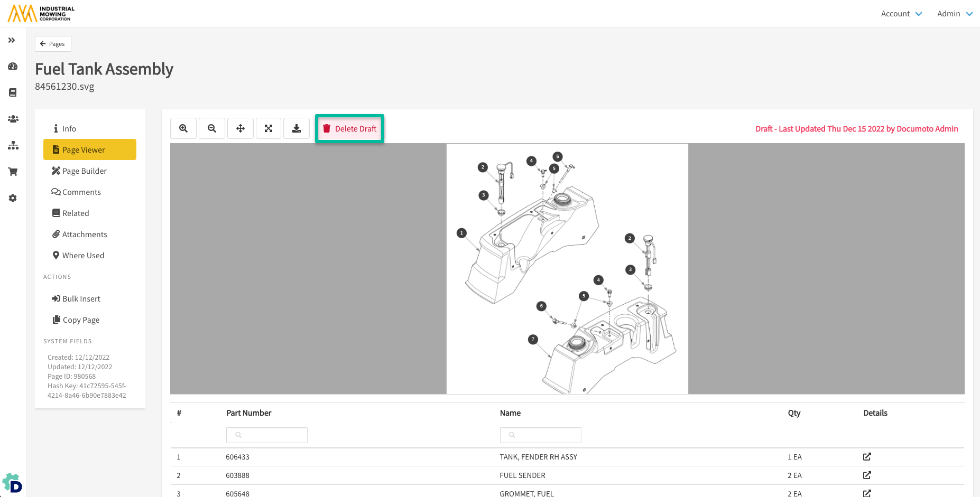Switch to the Page Builder tab

point(85,171)
